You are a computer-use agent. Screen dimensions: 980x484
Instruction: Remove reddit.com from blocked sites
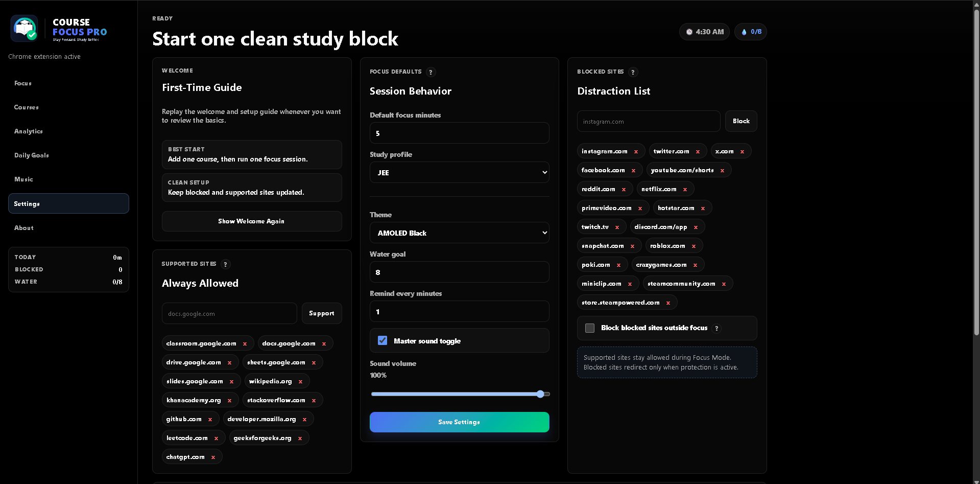pyautogui.click(x=624, y=190)
